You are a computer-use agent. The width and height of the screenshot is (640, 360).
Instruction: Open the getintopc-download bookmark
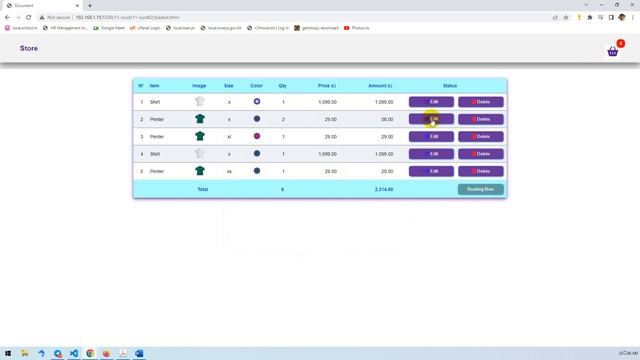pos(316,28)
